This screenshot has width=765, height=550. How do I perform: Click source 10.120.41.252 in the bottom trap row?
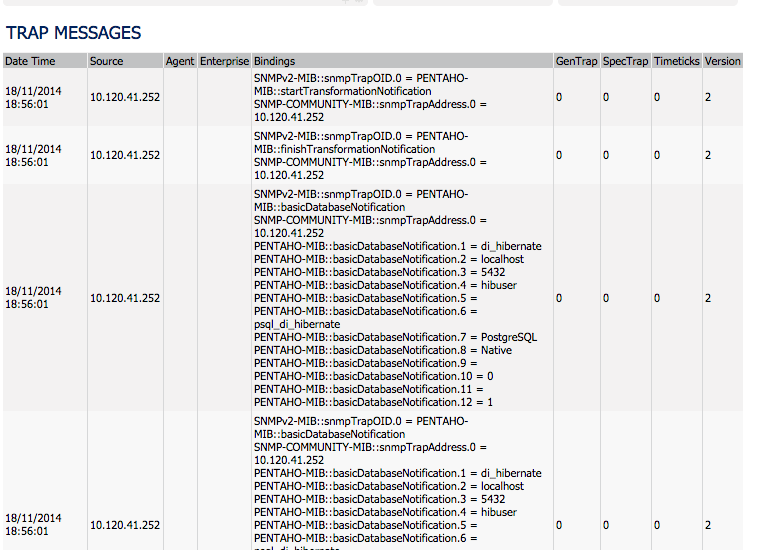125,525
